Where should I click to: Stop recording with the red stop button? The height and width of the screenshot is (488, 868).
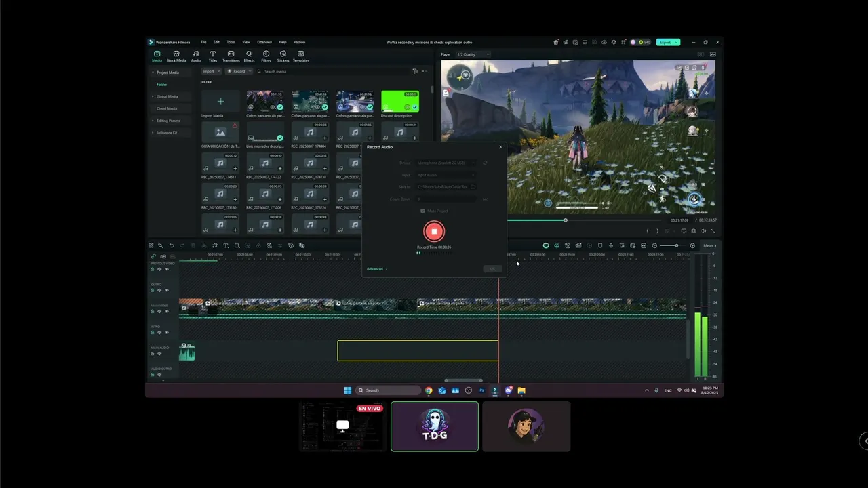434,231
